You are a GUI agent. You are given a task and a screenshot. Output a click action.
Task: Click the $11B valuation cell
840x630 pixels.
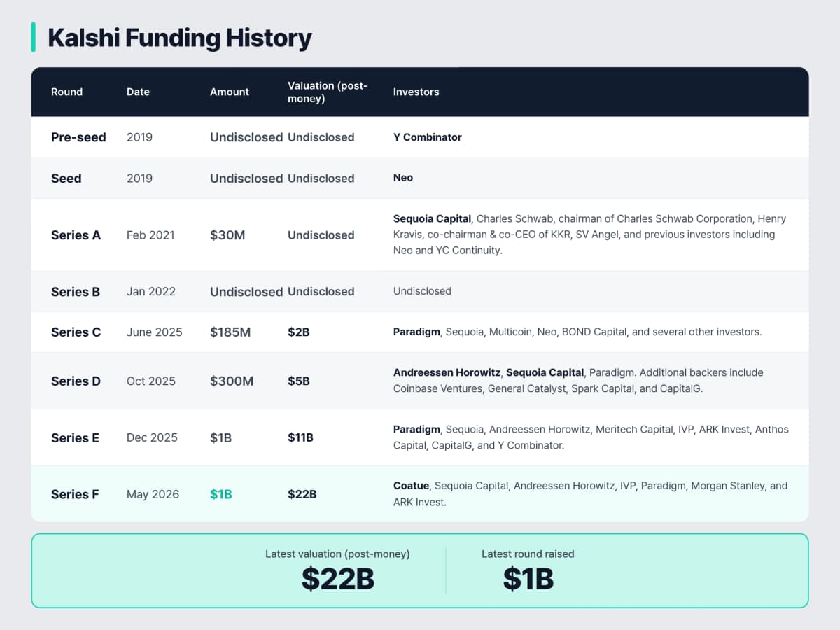click(300, 438)
